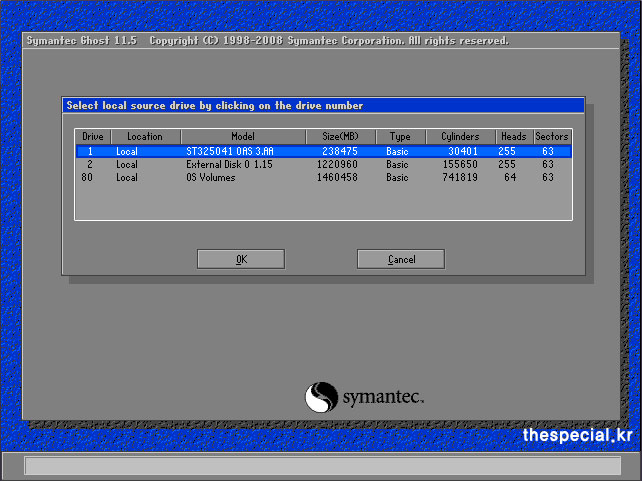Click the Sectors column header
Screen dimensions: 642x481
(552, 136)
